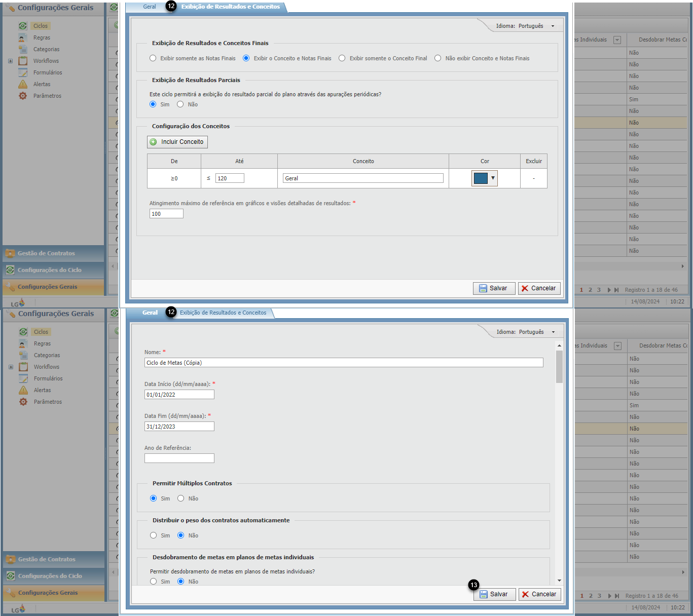Click the Incluir Conceito button
The image size is (693, 616).
[177, 142]
